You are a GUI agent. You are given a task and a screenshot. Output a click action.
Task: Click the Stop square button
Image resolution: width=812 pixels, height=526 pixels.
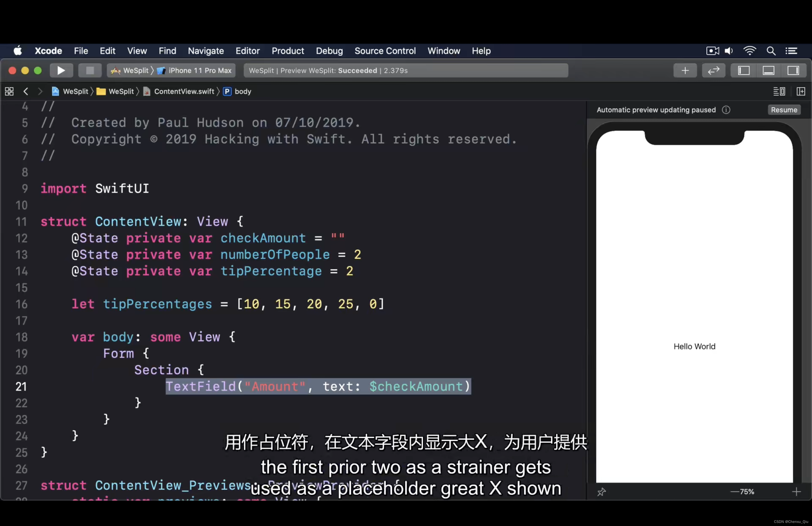90,71
